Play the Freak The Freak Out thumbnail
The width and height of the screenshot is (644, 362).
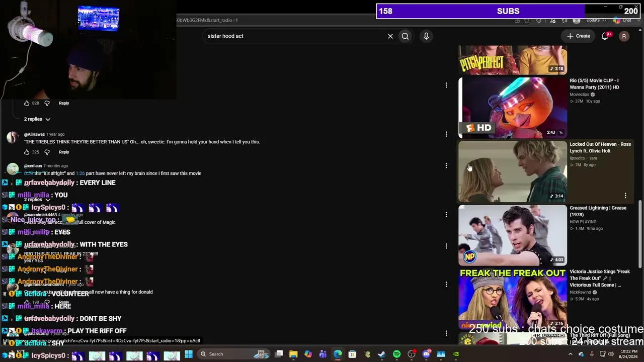pyautogui.click(x=513, y=299)
